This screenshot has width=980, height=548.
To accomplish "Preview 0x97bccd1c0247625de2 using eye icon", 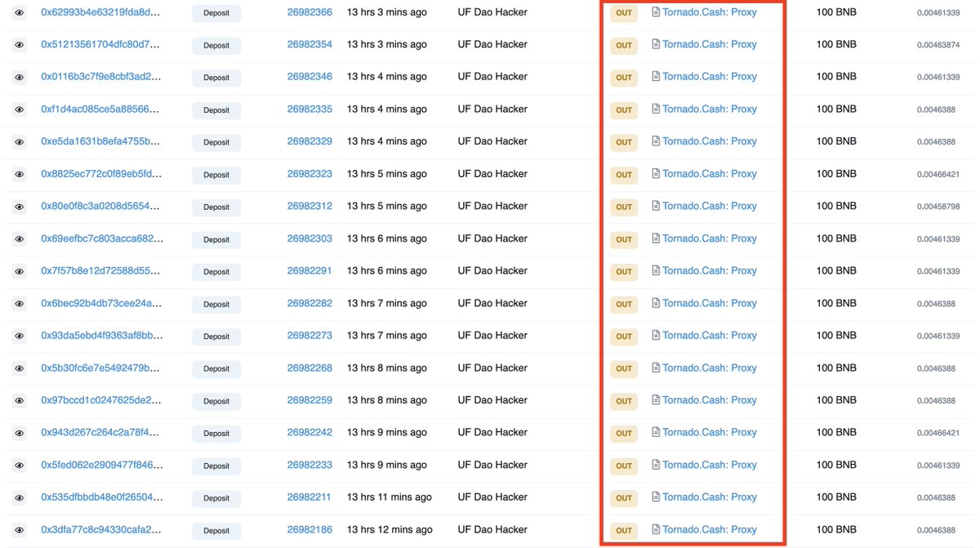I will click(19, 400).
